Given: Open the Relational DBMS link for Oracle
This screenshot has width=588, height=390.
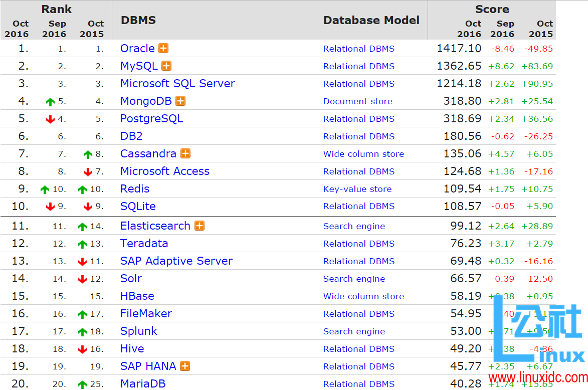Looking at the screenshot, I should (x=358, y=48).
